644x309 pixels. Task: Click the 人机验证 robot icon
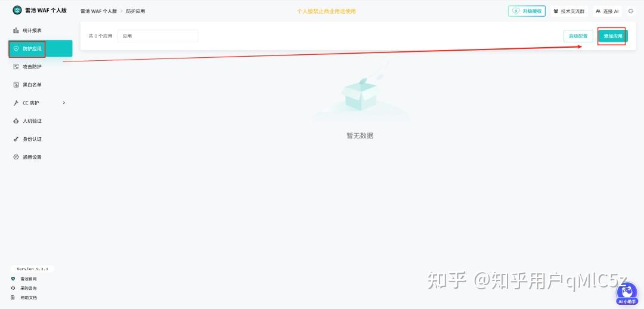(x=16, y=121)
